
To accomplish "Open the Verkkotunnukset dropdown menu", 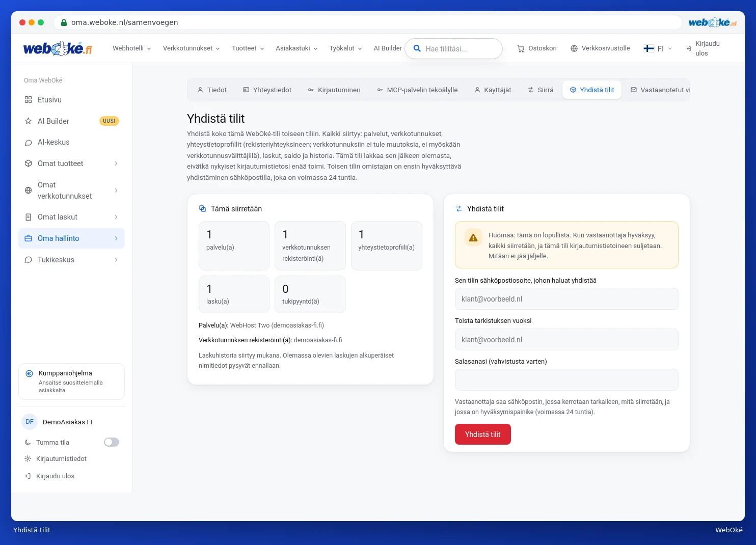I will [x=192, y=48].
